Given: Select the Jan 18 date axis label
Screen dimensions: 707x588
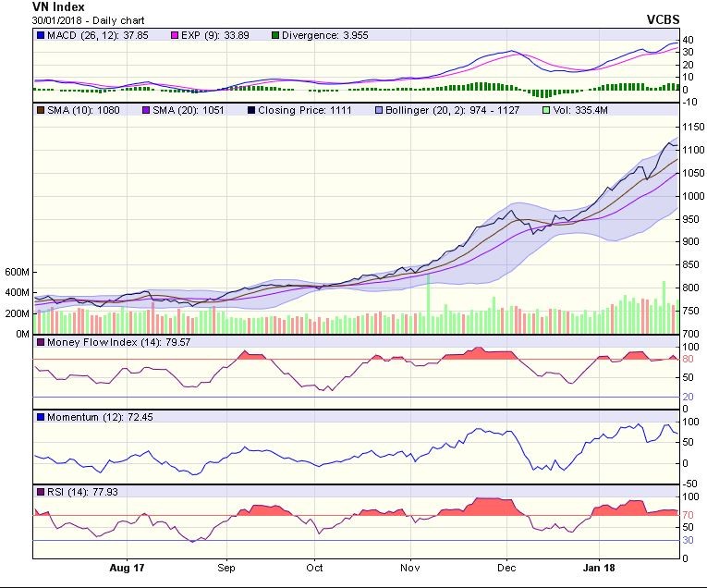Looking at the screenshot, I should (x=603, y=566).
